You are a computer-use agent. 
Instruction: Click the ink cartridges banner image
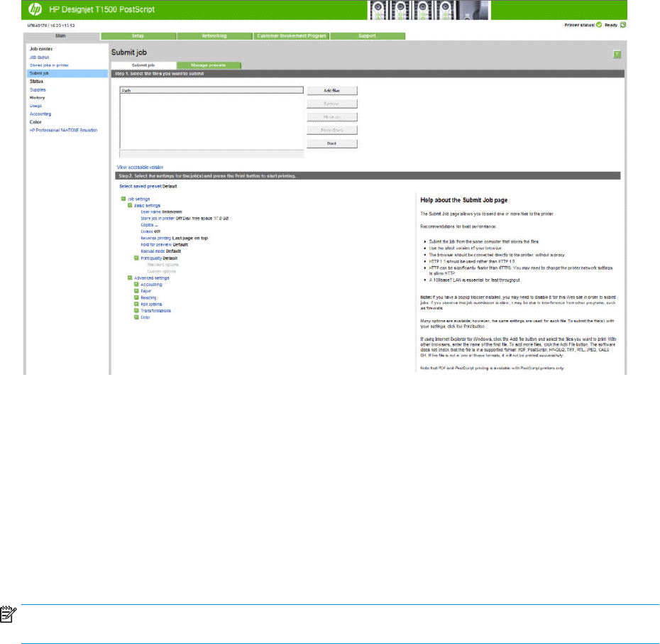click(x=430, y=10)
